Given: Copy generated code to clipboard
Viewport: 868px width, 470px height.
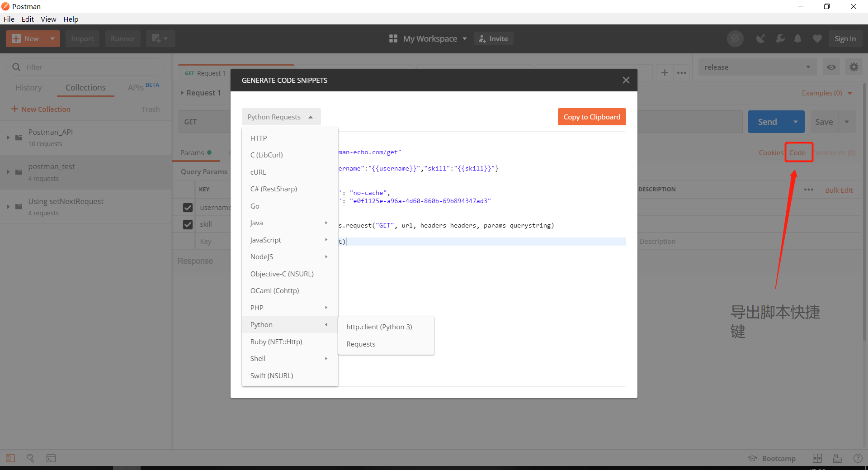Looking at the screenshot, I should (x=591, y=117).
